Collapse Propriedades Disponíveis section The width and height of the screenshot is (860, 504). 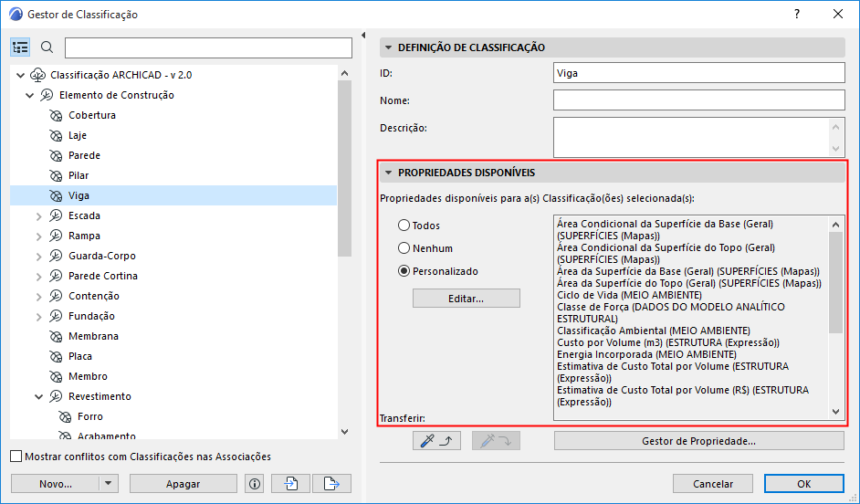pyautogui.click(x=388, y=173)
